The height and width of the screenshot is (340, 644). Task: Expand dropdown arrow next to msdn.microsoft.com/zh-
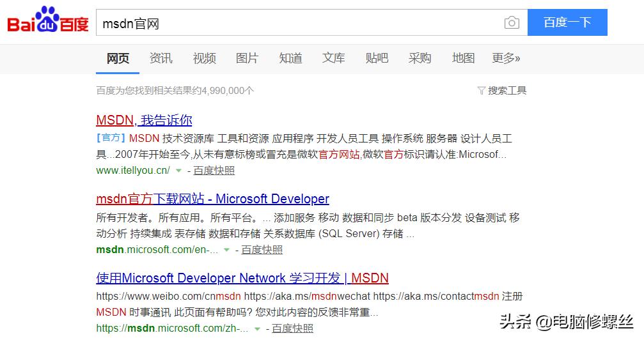(x=257, y=328)
